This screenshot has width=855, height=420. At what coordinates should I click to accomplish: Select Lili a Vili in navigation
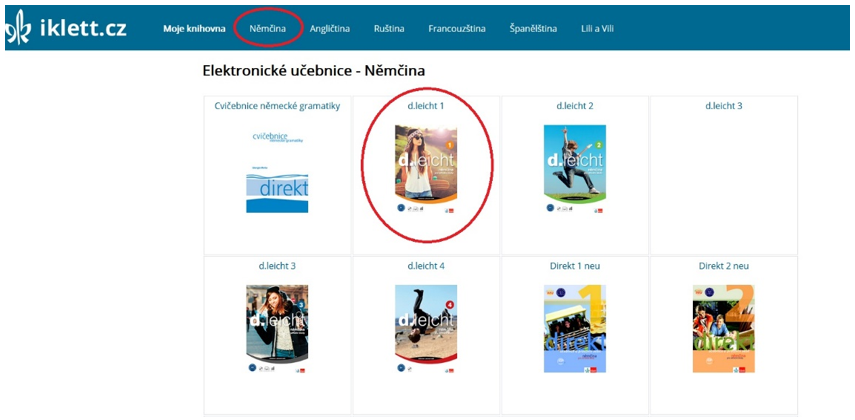pos(597,28)
